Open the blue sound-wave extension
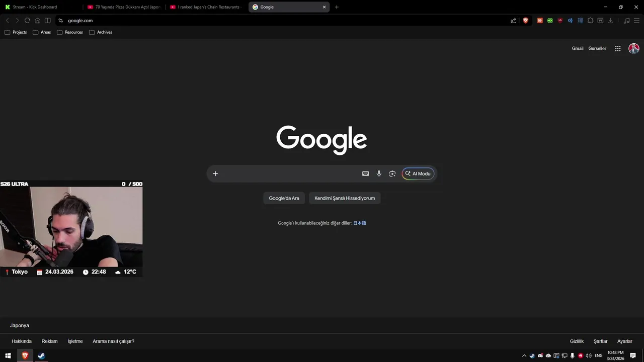The width and height of the screenshot is (644, 362). [x=570, y=21]
